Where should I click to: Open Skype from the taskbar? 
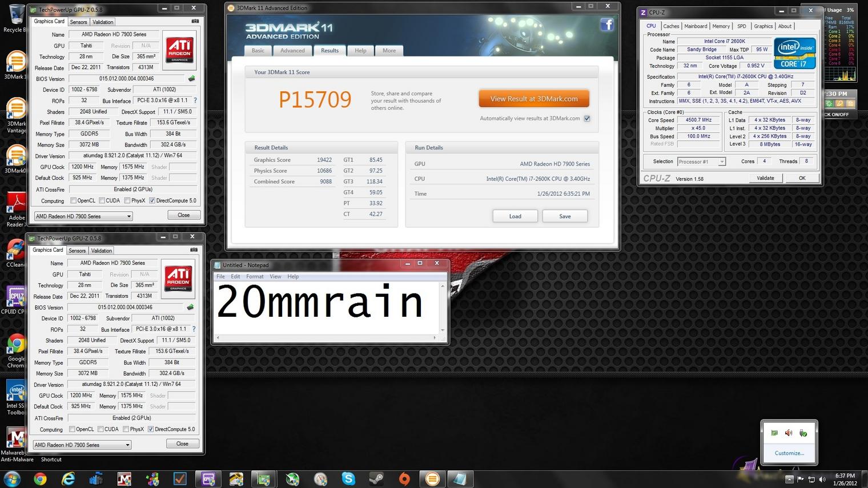tap(348, 478)
